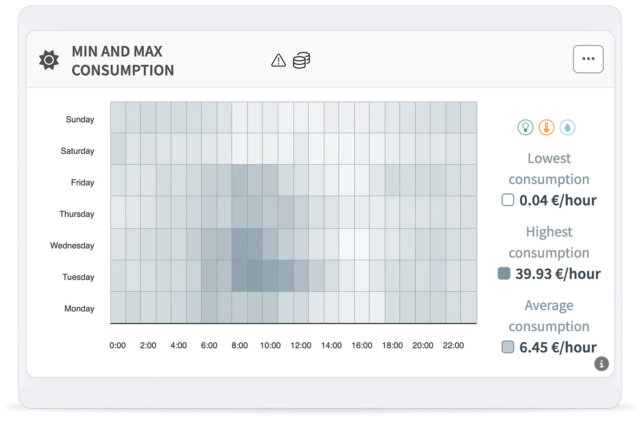
Task: Click the 12:00 time axis label
Action: pyautogui.click(x=301, y=345)
